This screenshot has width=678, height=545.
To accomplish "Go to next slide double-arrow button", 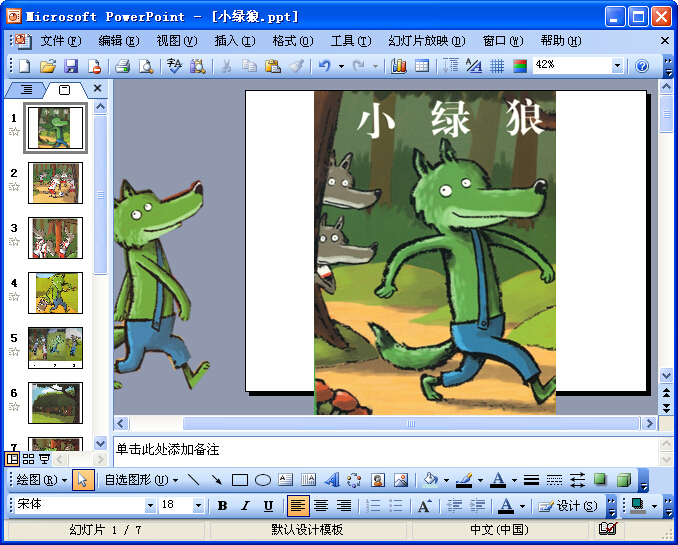I will (x=666, y=408).
